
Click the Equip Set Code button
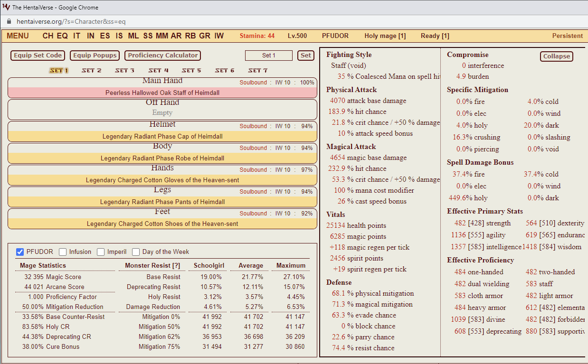click(x=38, y=56)
